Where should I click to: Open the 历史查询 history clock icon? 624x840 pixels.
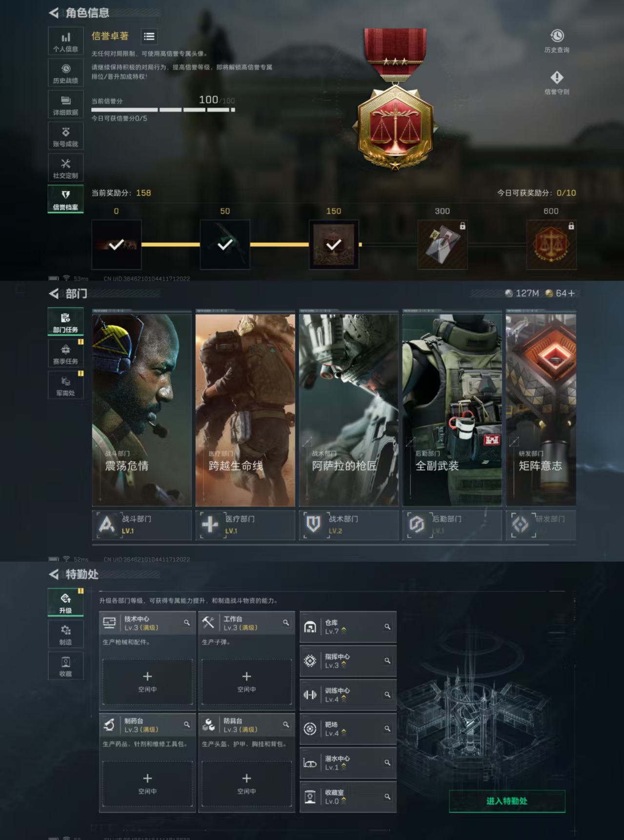click(x=557, y=36)
